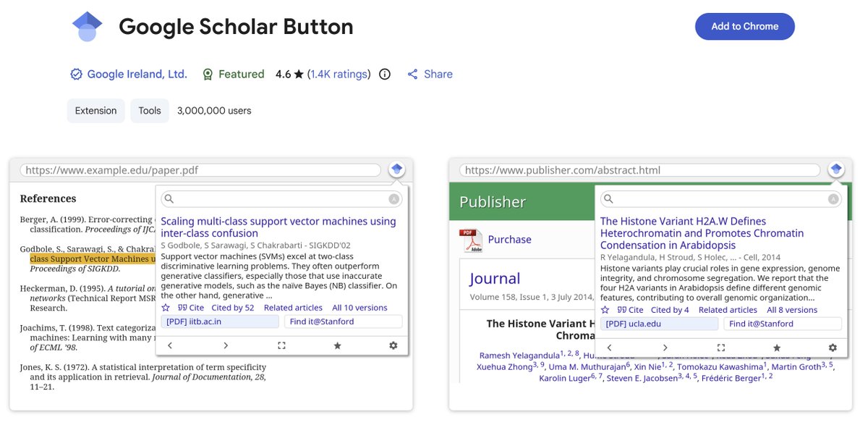This screenshot has height=425, width=868.
Task: Open Cited by 4 link
Action: pyautogui.click(x=670, y=310)
